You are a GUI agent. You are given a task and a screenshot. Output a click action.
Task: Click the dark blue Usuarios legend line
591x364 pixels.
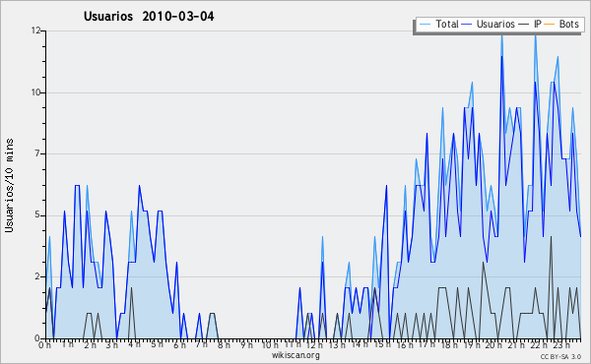point(467,25)
